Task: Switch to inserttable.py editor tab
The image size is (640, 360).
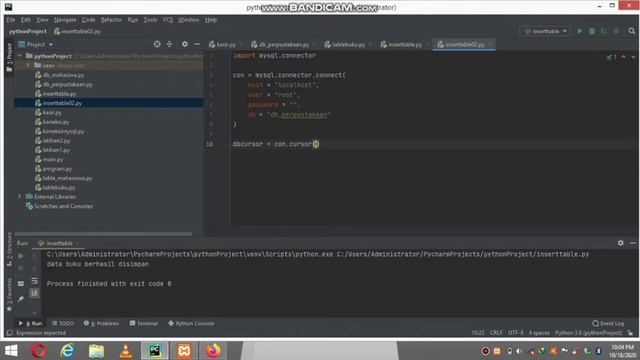Action: [402, 44]
